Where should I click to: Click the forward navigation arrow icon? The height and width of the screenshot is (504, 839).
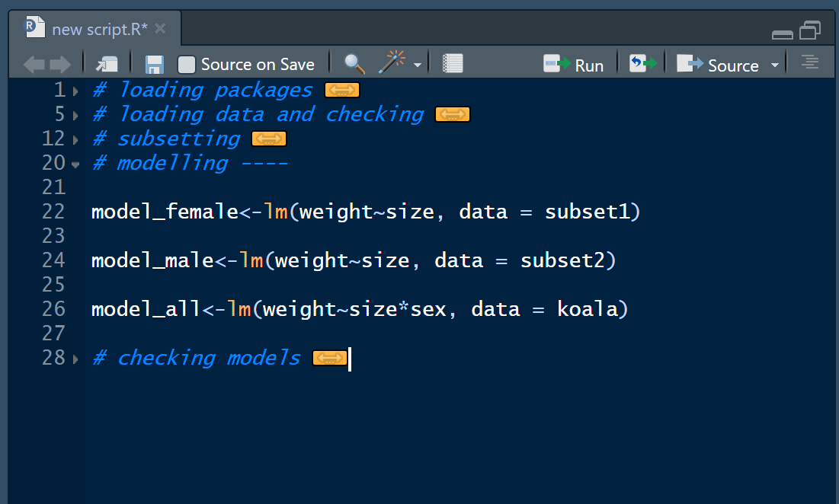[60, 65]
